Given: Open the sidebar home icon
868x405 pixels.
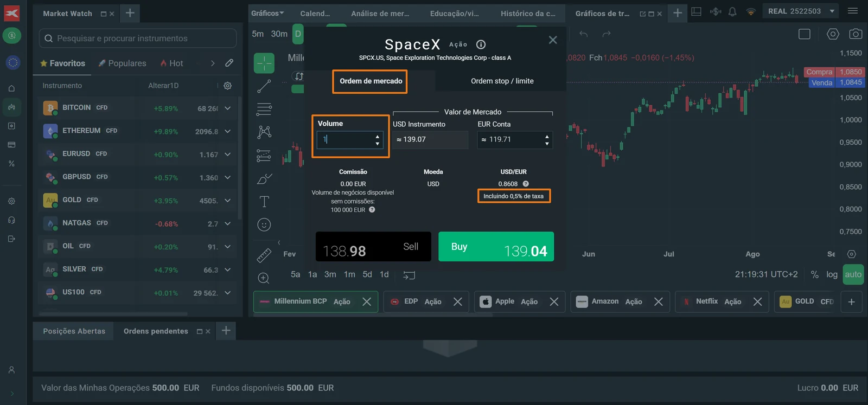Looking at the screenshot, I should coord(11,88).
